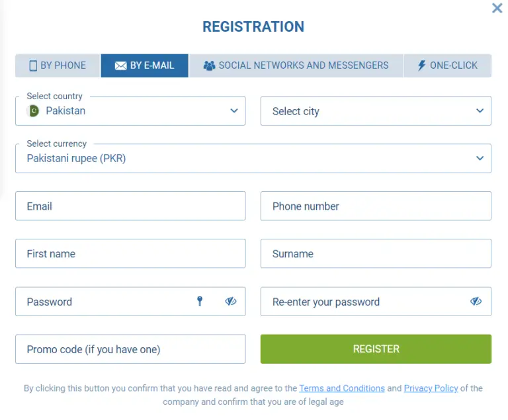This screenshot has height=420, width=508.
Task: Click the lightning bolt One-Click icon
Action: pos(421,65)
